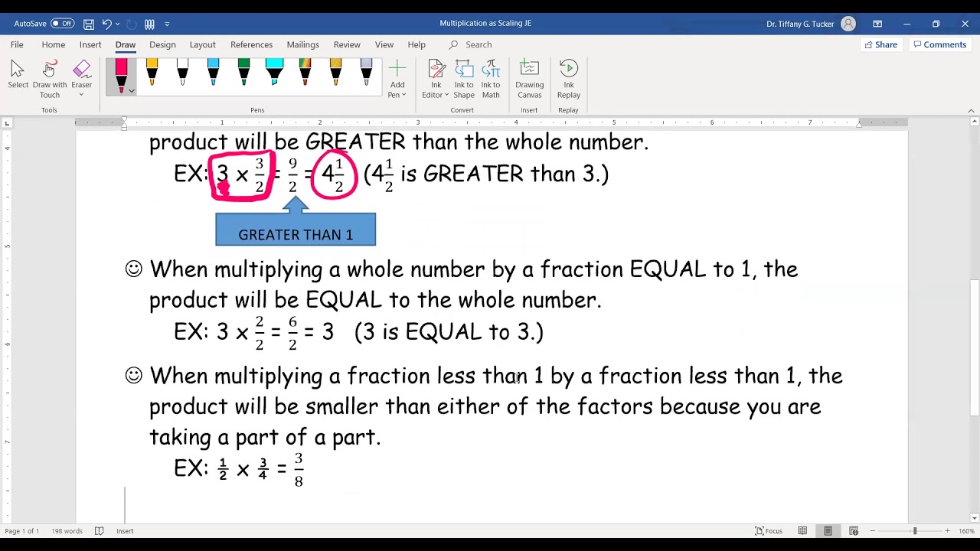Click Ink to Math
Image resolution: width=980 pixels, height=551 pixels.
click(x=491, y=80)
